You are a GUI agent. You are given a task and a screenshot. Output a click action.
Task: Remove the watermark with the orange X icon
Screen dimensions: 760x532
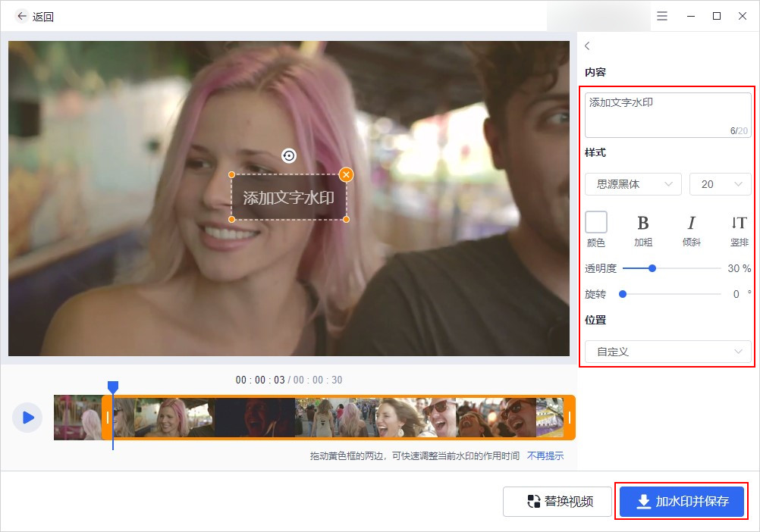coord(346,175)
